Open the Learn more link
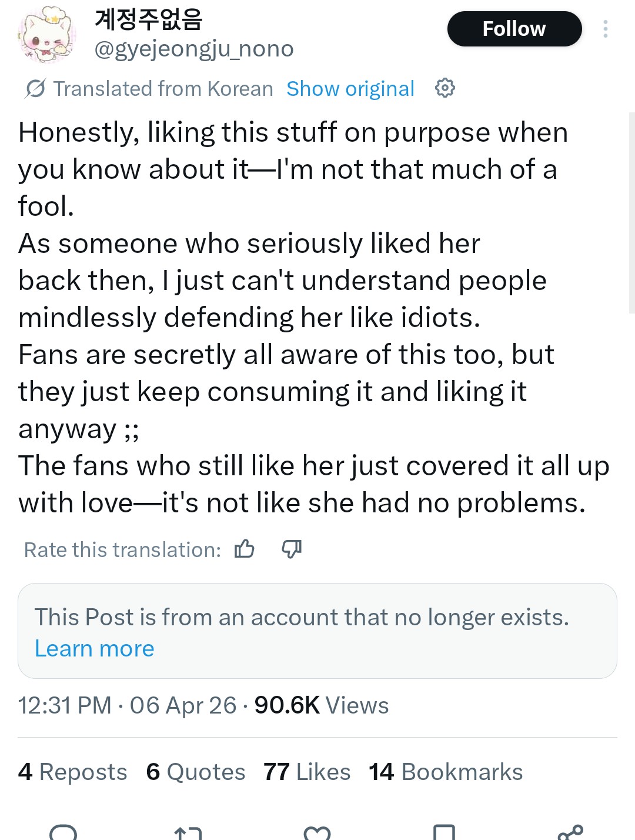Screen dimensions: 635x840 tap(95, 648)
